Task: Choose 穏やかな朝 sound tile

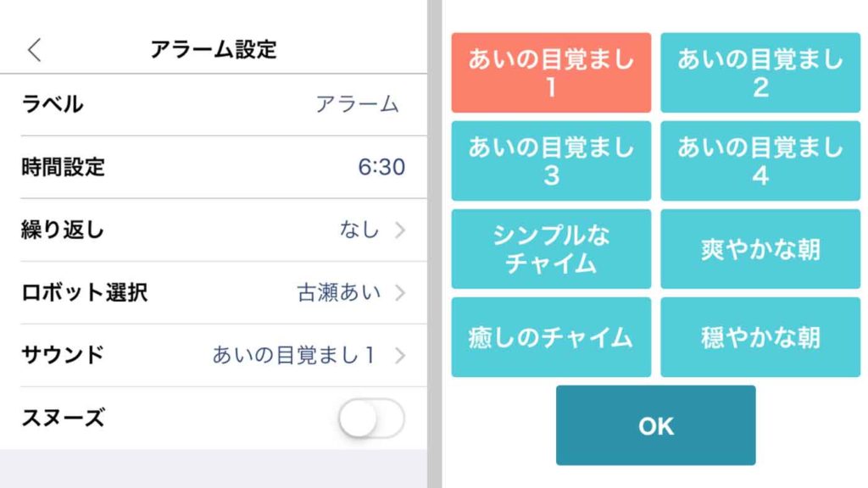Action: [x=760, y=337]
